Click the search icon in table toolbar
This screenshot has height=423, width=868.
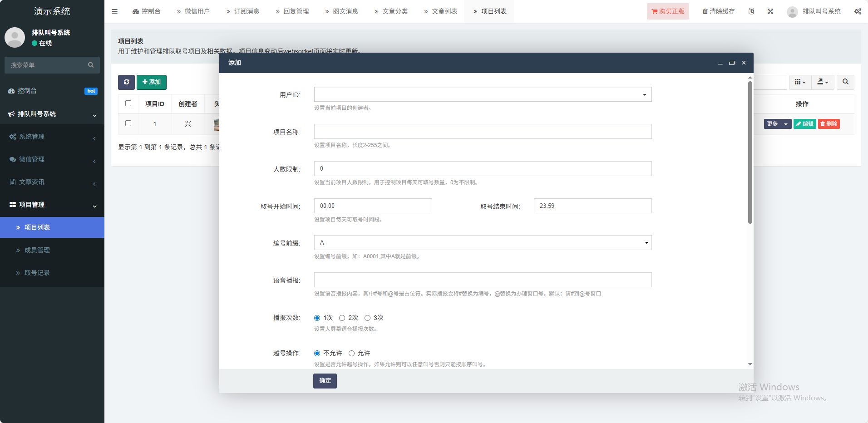[x=845, y=82]
